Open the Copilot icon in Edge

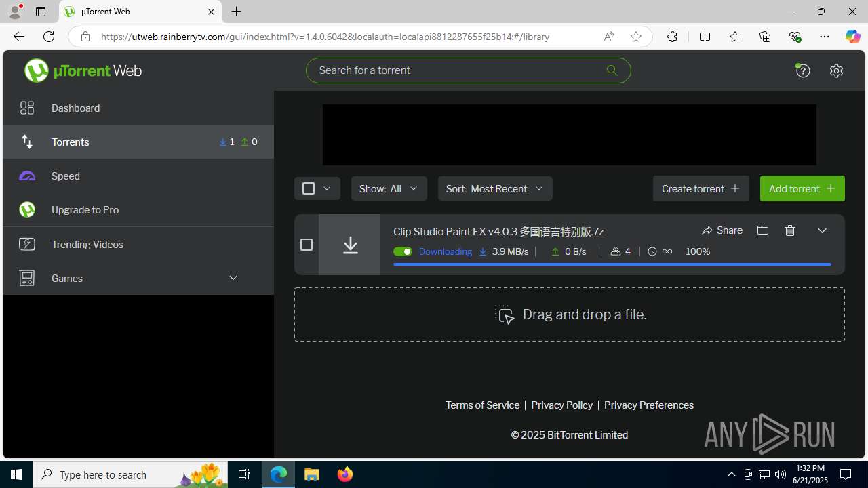(x=852, y=37)
